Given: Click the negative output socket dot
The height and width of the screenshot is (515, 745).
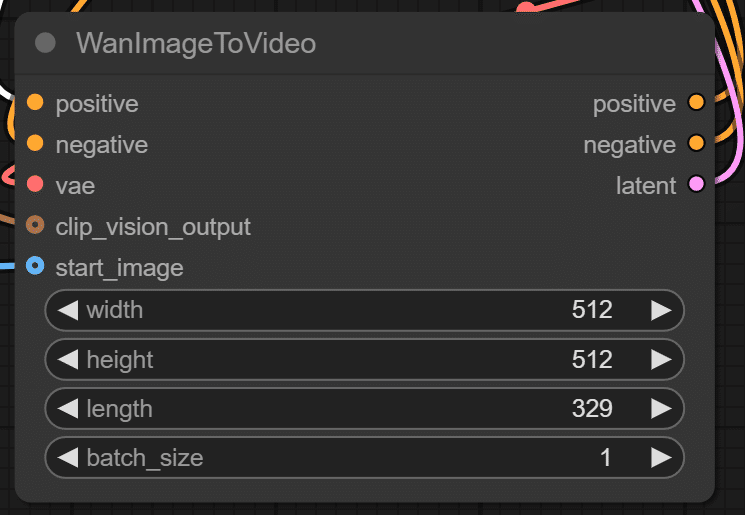Looking at the screenshot, I should coord(697,143).
